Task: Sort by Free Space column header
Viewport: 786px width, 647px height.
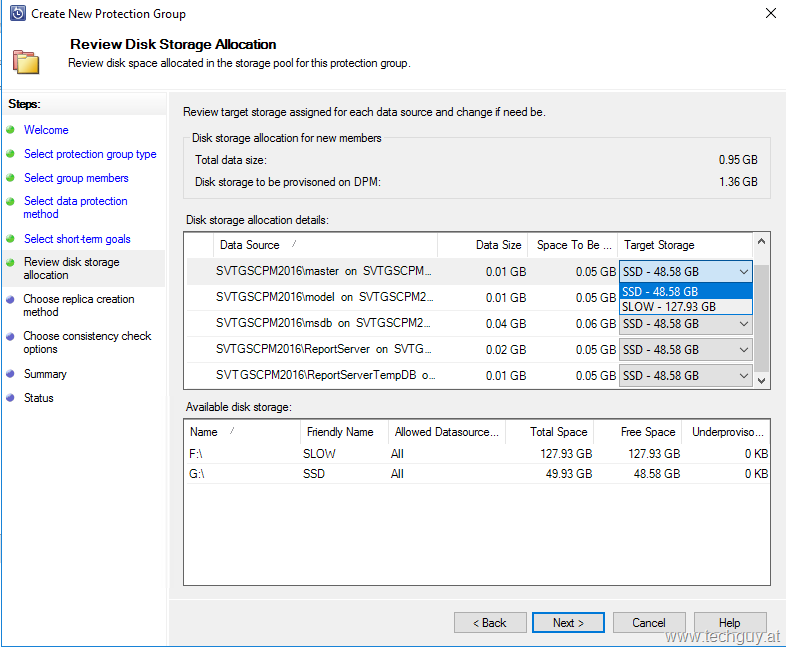Action: 638,432
